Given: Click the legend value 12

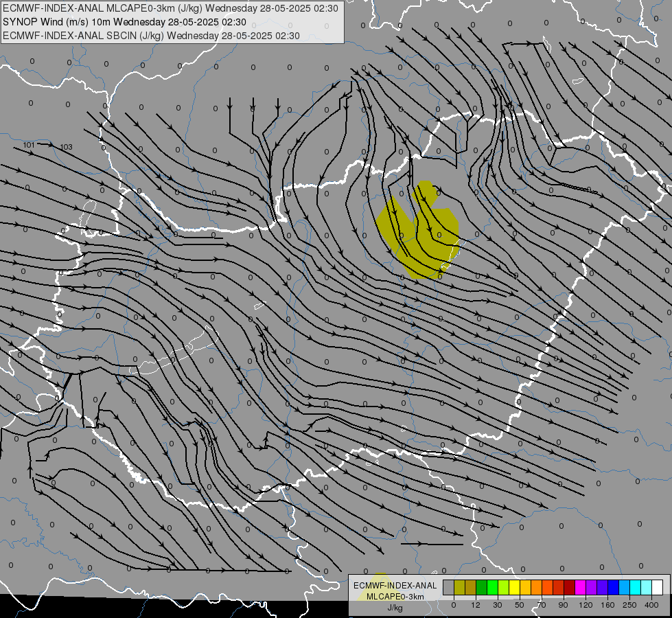Looking at the screenshot, I should [476, 605].
